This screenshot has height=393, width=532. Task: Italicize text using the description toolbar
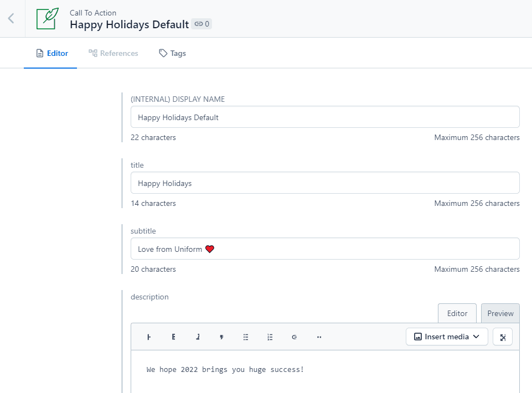tap(198, 337)
